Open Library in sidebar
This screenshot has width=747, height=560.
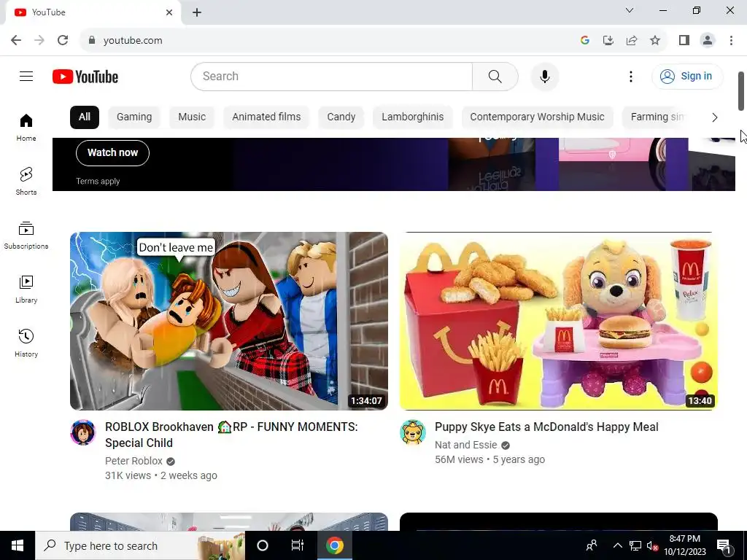point(26,289)
